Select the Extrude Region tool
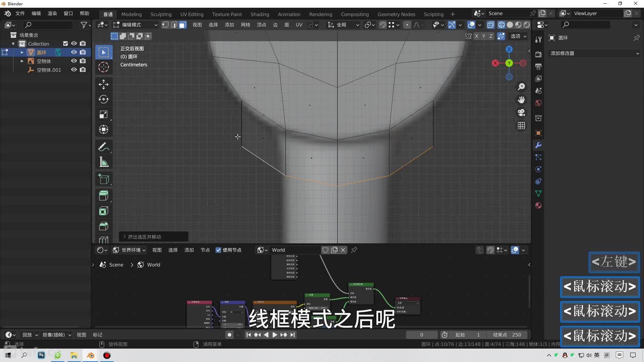 104,196
